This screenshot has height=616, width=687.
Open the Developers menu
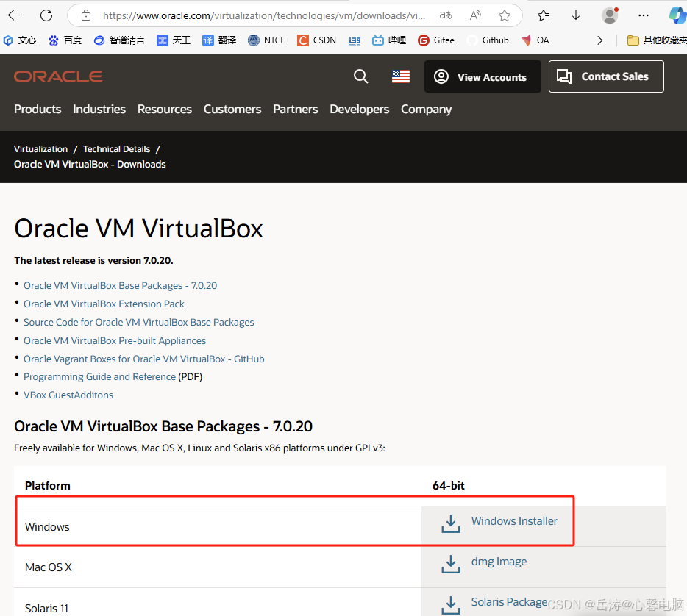pyautogui.click(x=359, y=109)
